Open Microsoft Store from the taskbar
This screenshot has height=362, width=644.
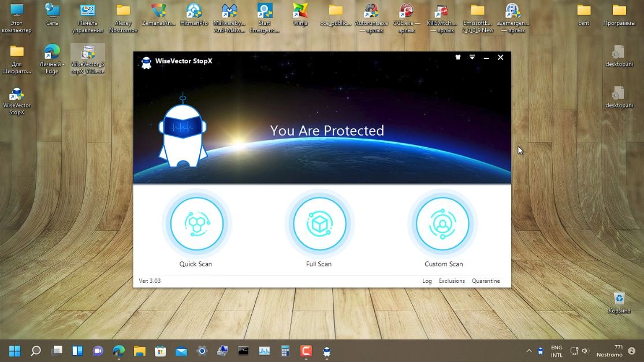coord(161,351)
